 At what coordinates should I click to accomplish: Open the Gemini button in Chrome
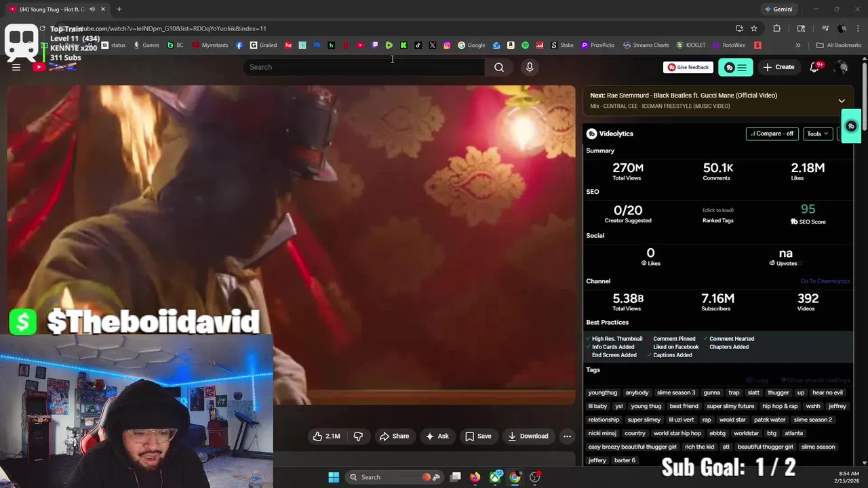tap(778, 9)
